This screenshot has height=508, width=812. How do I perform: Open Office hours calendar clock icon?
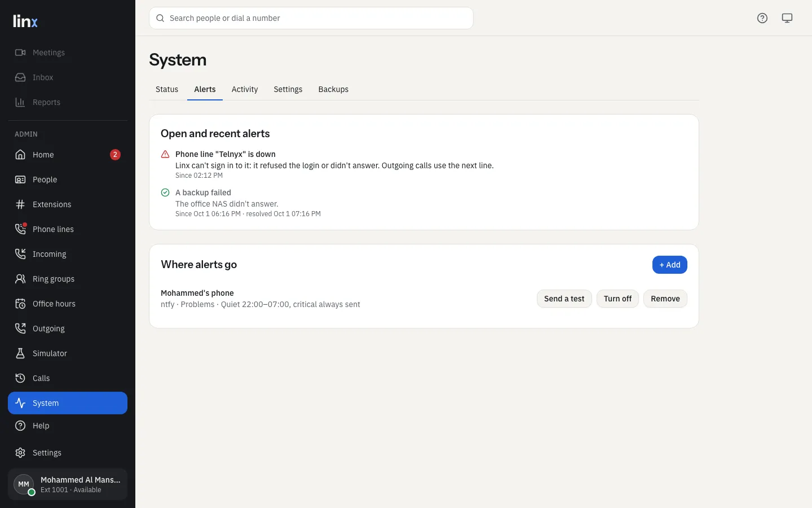20,304
